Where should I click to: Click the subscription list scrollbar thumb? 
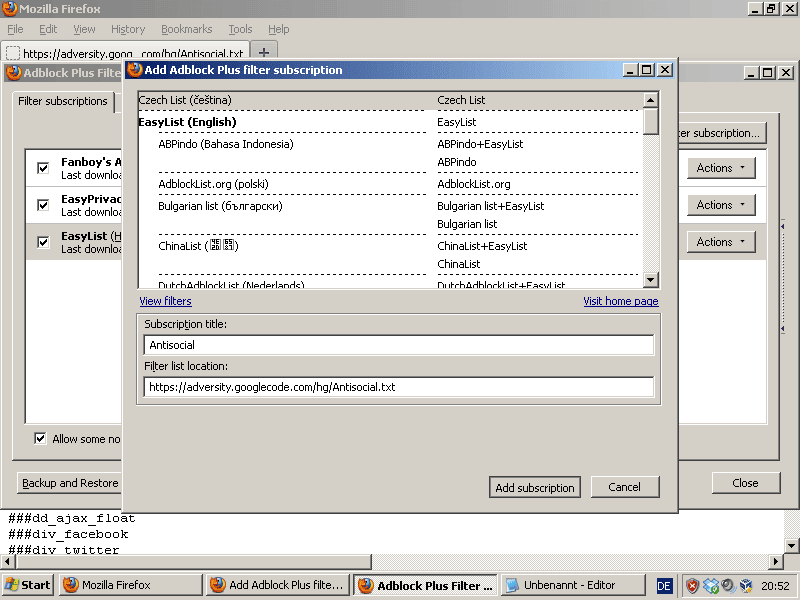pyautogui.click(x=651, y=121)
